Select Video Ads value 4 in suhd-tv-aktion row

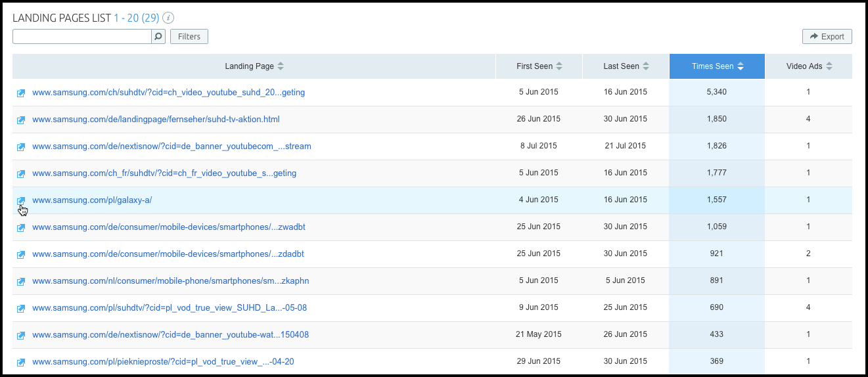(x=808, y=119)
